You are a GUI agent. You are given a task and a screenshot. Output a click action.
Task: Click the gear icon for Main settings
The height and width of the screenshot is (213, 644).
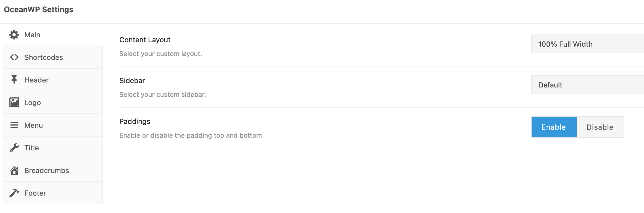pos(14,34)
